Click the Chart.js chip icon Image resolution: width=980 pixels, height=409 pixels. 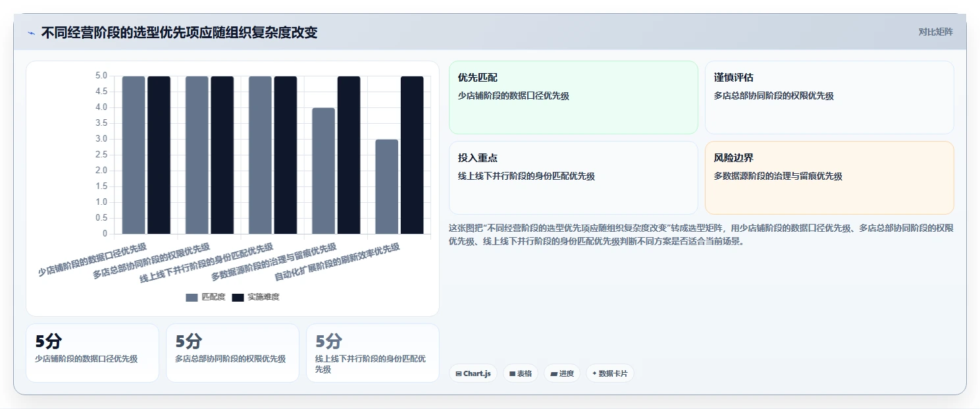459,373
